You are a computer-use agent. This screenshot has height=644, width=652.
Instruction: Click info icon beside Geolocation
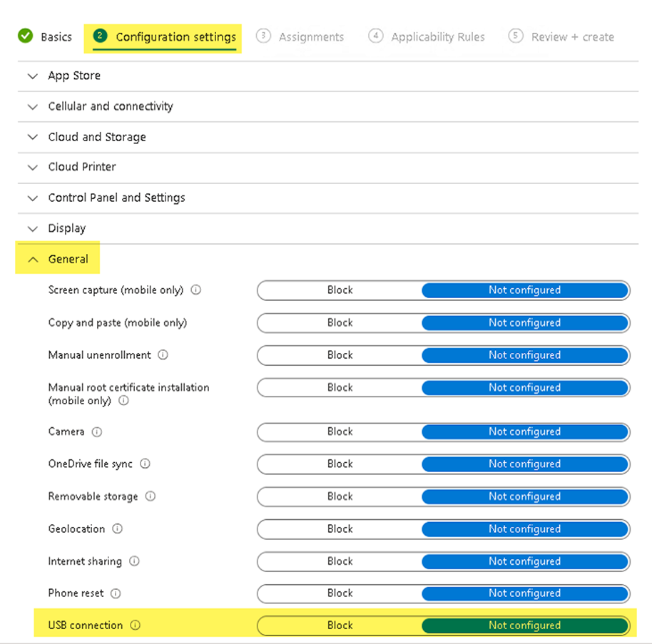[x=118, y=528]
